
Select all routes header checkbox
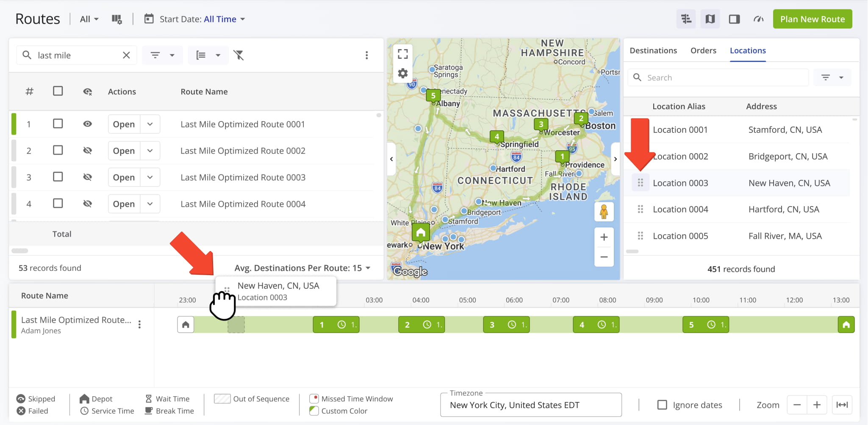pyautogui.click(x=58, y=91)
